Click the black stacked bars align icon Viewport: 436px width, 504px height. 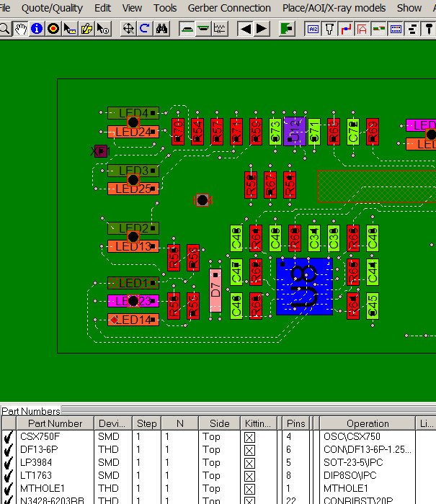[412, 29]
